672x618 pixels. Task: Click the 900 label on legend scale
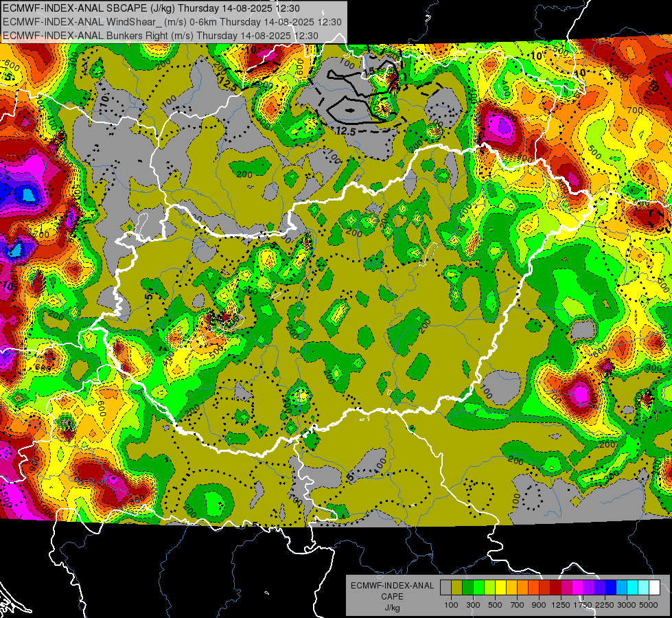tap(539, 605)
